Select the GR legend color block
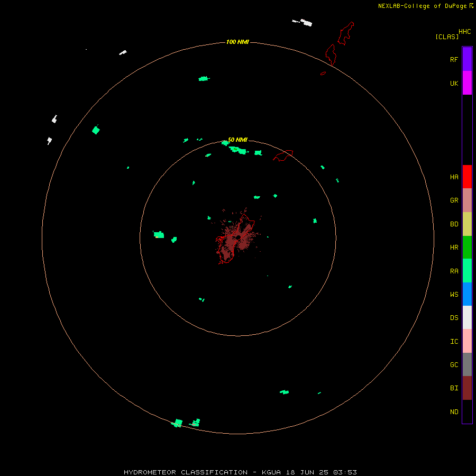476x476 pixels. pyautogui.click(x=467, y=200)
